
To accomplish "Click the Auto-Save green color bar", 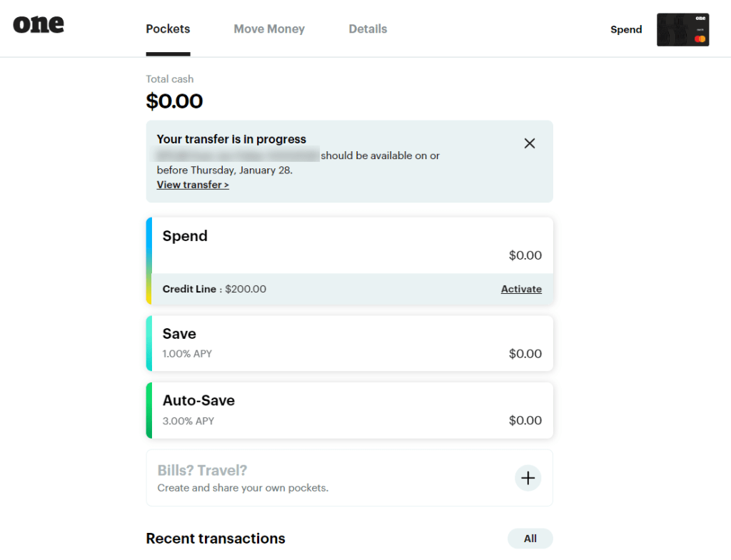I will click(x=149, y=410).
